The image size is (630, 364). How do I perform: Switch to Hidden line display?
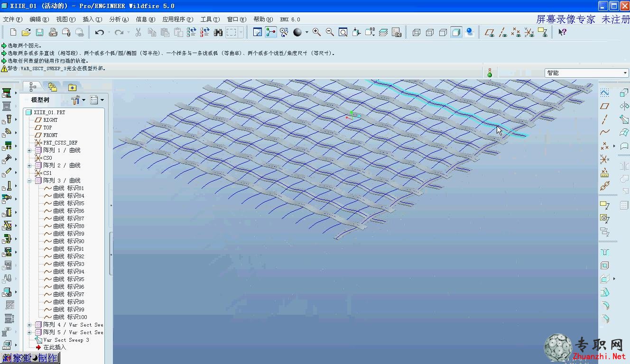430,32
